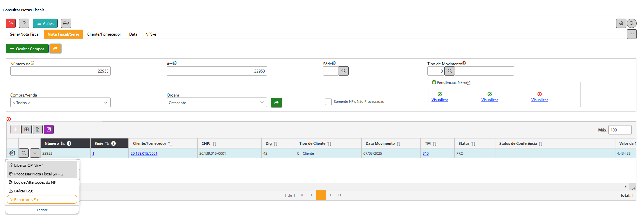Screen dimensions: 644x217
Task: Select Exportar NF-e from the context menu
Action: coord(42,200)
